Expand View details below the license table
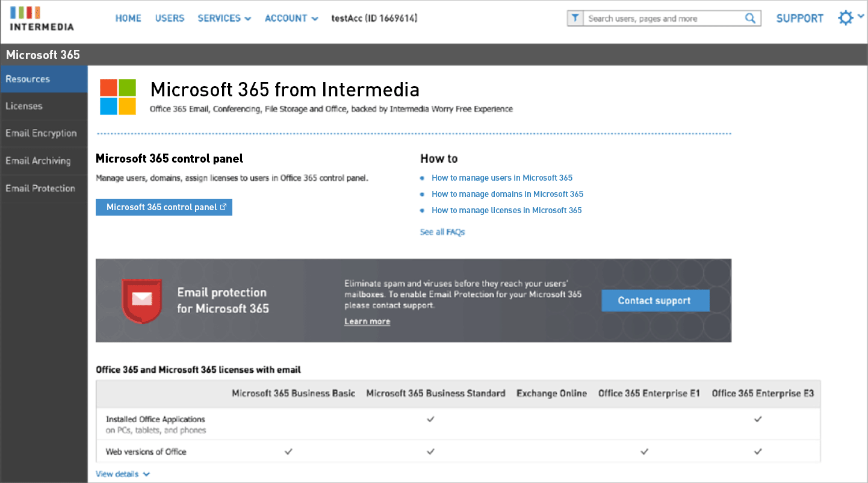This screenshot has height=483, width=868. tap(123, 474)
